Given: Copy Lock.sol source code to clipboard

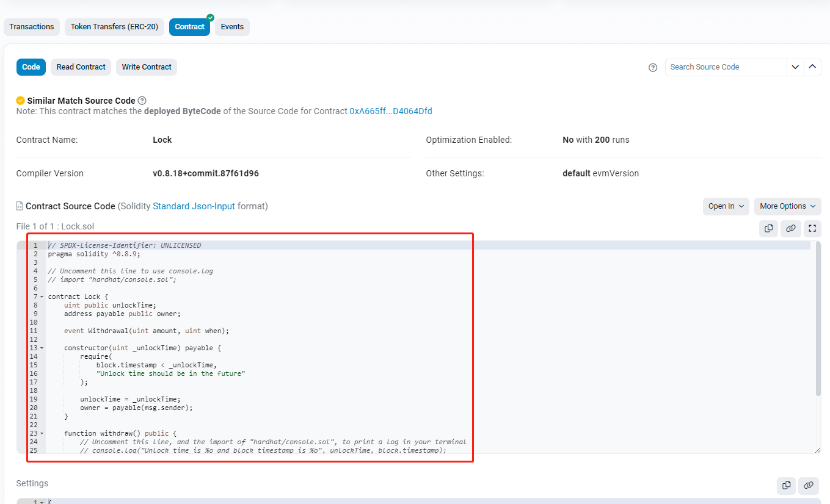Looking at the screenshot, I should (x=768, y=228).
